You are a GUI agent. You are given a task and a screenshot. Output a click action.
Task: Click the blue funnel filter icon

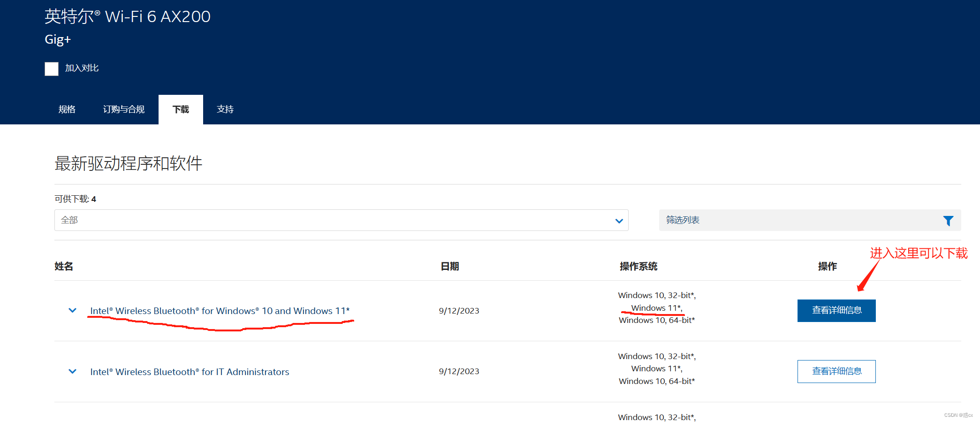point(948,221)
